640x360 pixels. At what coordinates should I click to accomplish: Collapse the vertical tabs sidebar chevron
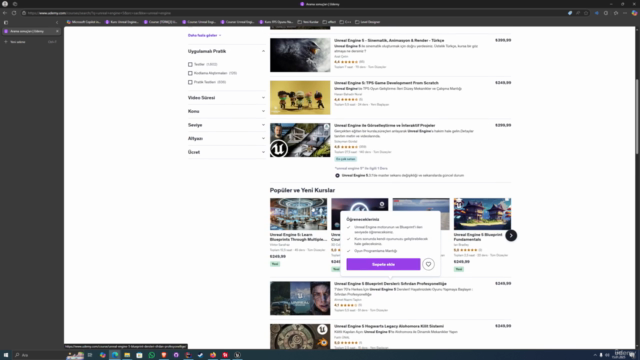[57, 22]
